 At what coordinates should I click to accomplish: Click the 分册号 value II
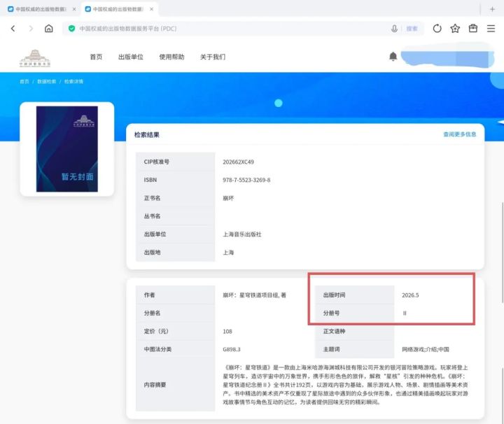(405, 313)
